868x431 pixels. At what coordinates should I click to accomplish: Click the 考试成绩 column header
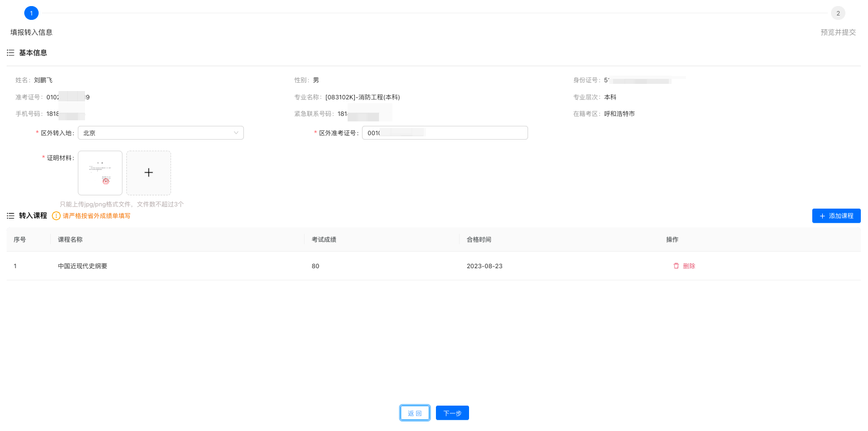(324, 240)
